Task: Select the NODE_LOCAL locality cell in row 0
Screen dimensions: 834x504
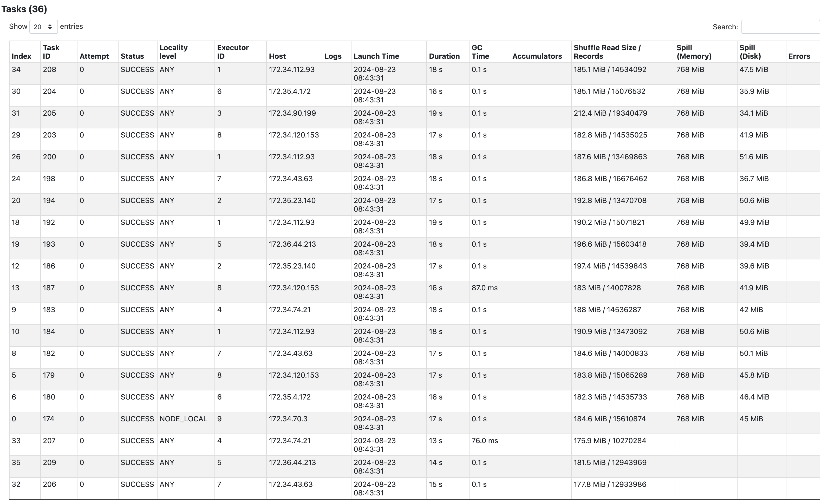Action: point(183,419)
